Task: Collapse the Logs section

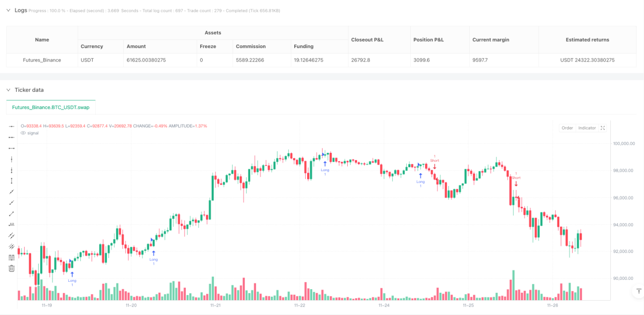Action: 8,10
